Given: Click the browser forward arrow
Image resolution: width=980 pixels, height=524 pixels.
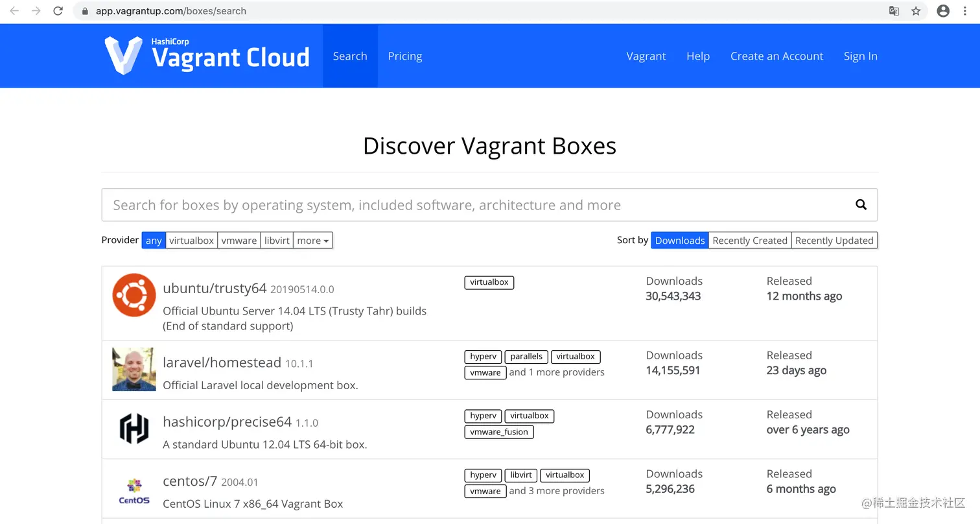Looking at the screenshot, I should click(x=36, y=11).
